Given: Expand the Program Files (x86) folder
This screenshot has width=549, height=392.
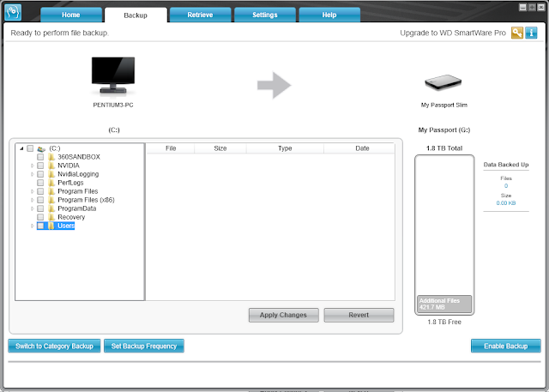Looking at the screenshot, I should pos(33,200).
